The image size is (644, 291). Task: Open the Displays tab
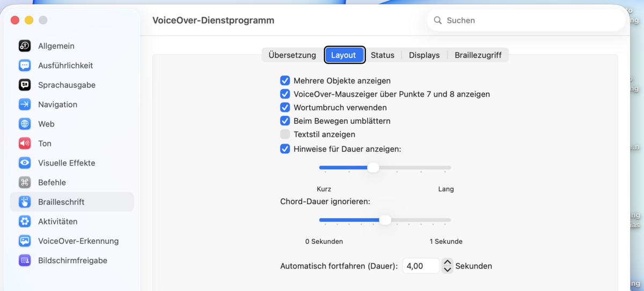click(x=424, y=55)
